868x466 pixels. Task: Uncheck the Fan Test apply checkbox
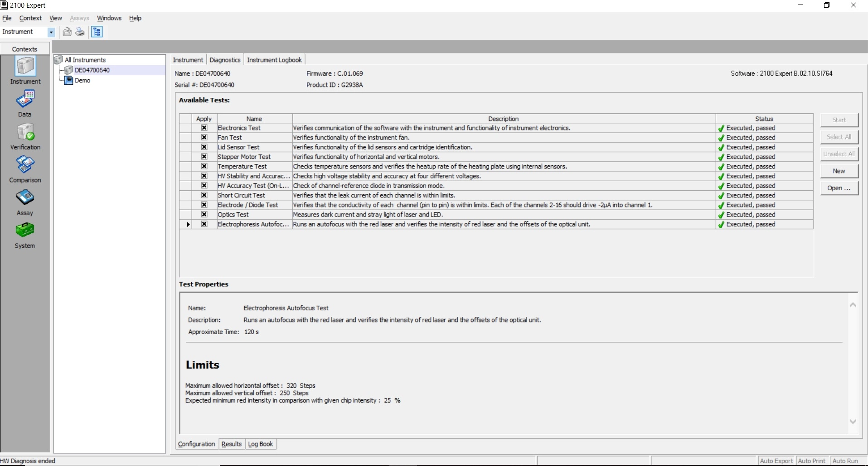[x=204, y=138]
